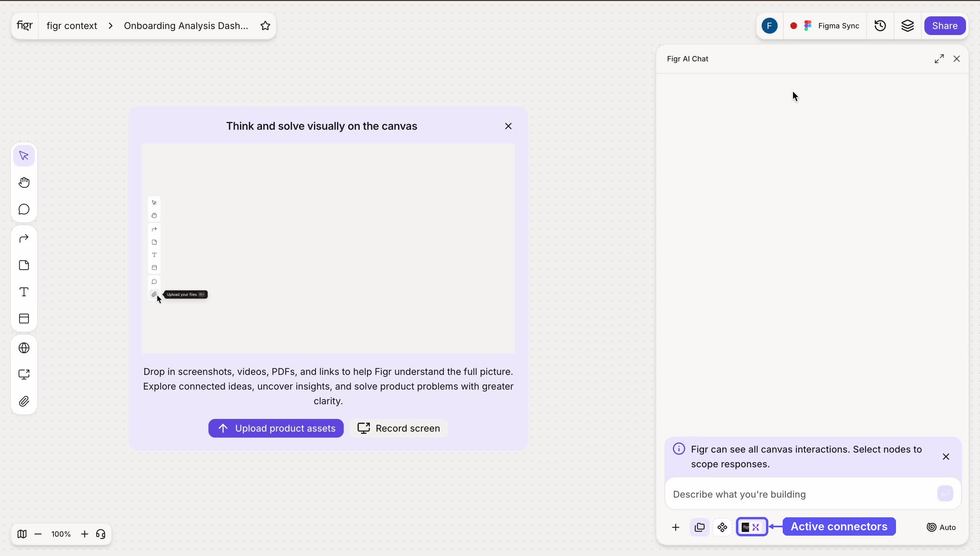
Task: Click the Onboarding Analysis Dash... title
Action: [x=186, y=26]
